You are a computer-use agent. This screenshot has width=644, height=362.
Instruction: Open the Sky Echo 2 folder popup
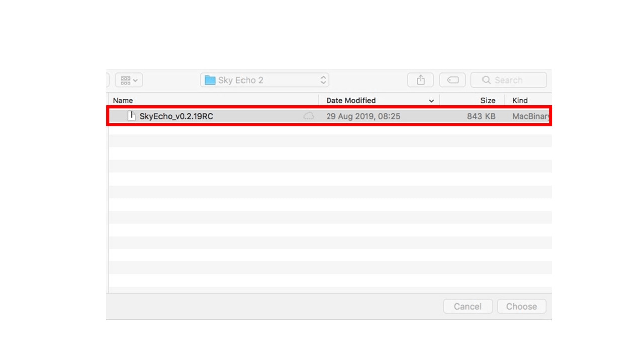265,80
